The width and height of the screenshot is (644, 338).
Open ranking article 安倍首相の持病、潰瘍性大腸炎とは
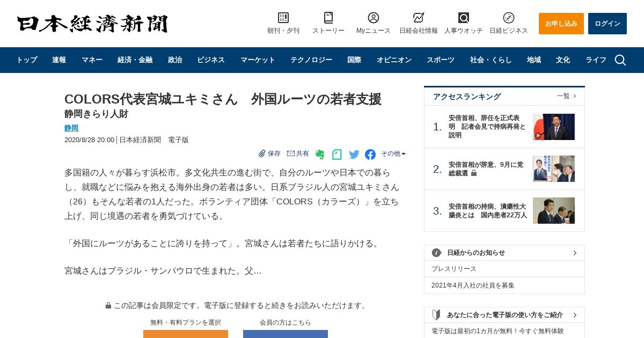(488, 211)
